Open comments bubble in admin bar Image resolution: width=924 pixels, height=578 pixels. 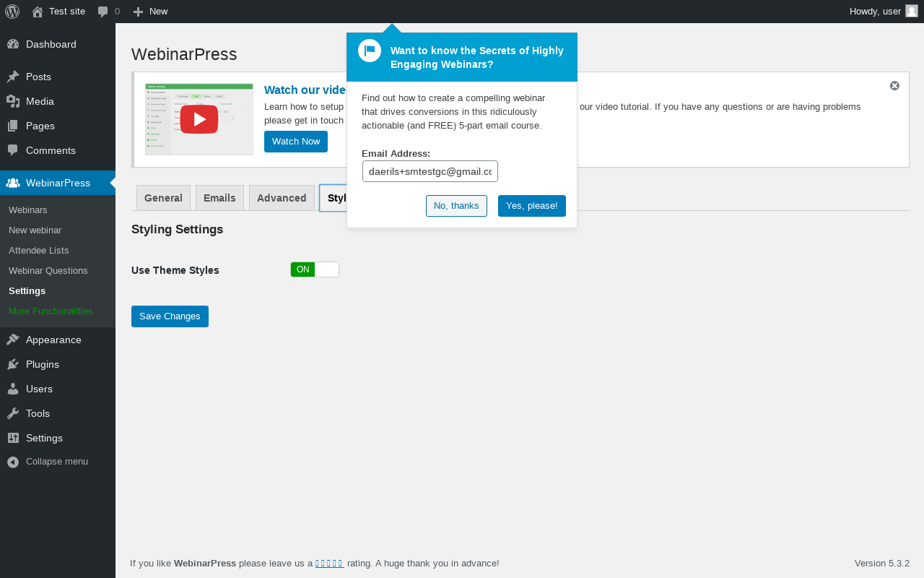tap(103, 12)
